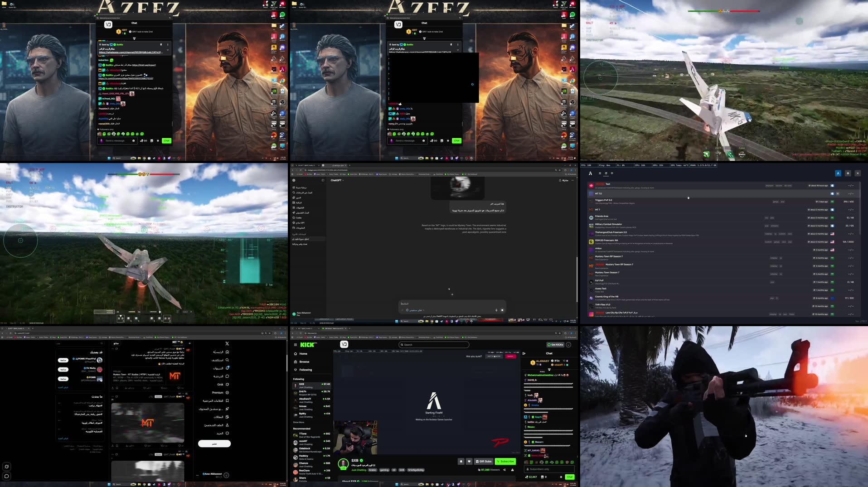
Task: Follow SXB using the heart icon
Action: 469,461
